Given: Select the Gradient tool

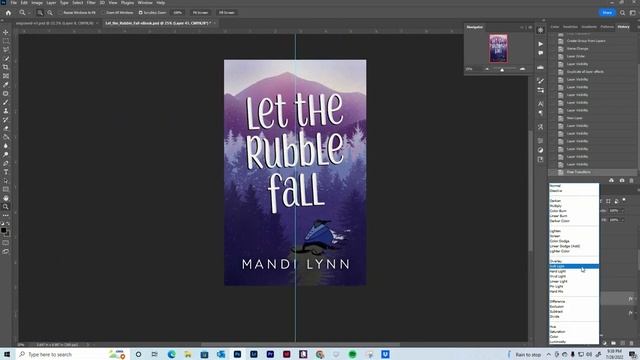Looking at the screenshot, I should (6, 137).
